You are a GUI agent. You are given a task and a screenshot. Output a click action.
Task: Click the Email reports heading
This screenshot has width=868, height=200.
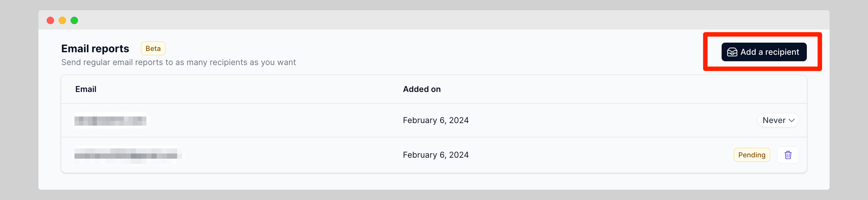tap(95, 49)
